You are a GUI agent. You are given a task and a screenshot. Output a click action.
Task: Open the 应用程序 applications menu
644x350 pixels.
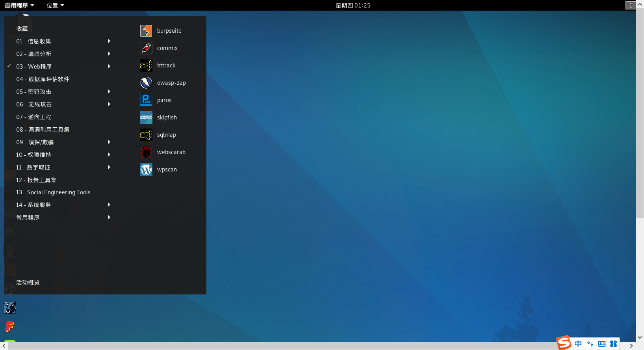click(19, 5)
